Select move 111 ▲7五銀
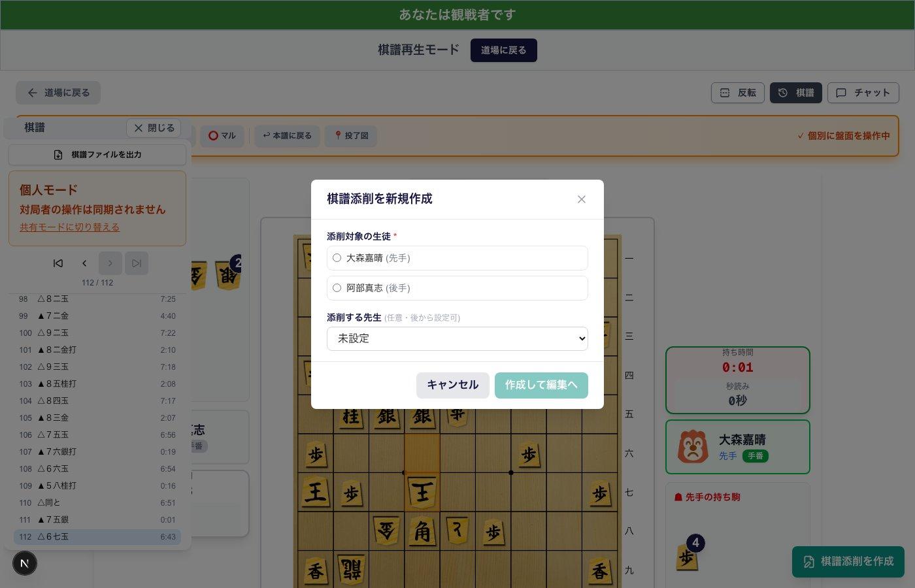 pos(97,520)
